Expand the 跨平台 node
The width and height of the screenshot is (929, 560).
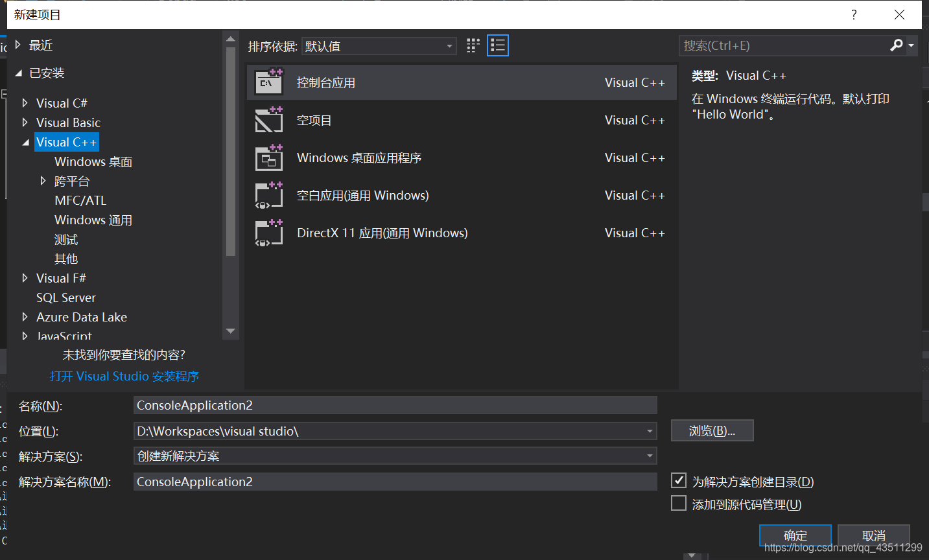(x=43, y=180)
